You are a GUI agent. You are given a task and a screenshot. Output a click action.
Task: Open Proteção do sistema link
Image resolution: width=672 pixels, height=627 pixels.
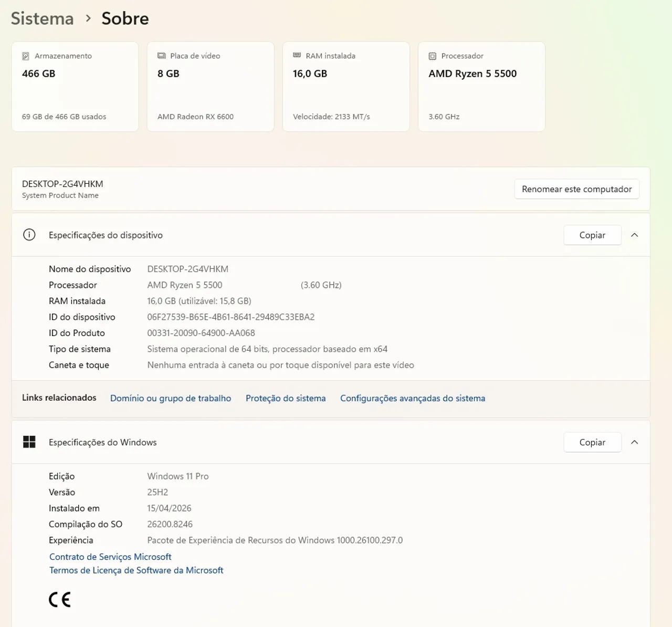286,398
